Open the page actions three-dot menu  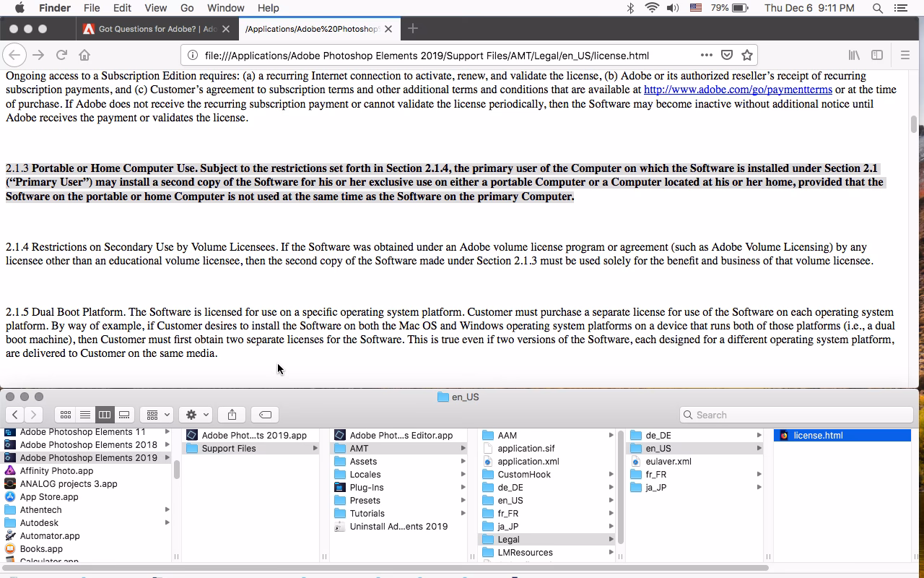[707, 55]
